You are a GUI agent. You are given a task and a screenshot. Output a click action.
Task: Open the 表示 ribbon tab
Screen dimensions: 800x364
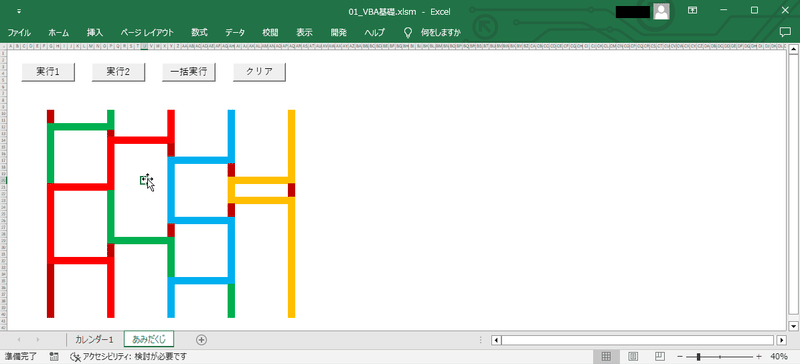[305, 33]
